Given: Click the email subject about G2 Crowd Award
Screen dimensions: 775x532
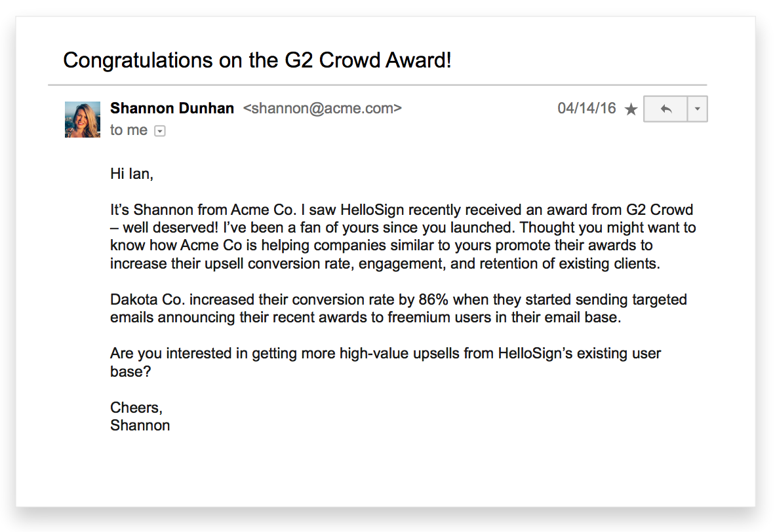Looking at the screenshot, I should click(x=257, y=60).
